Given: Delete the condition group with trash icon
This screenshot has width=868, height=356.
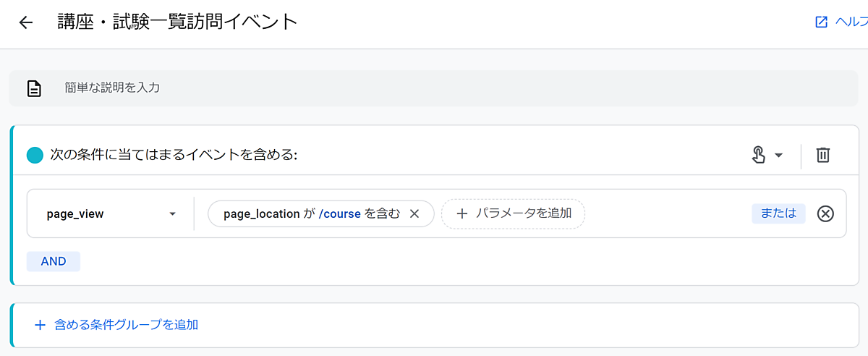Looking at the screenshot, I should (x=823, y=155).
